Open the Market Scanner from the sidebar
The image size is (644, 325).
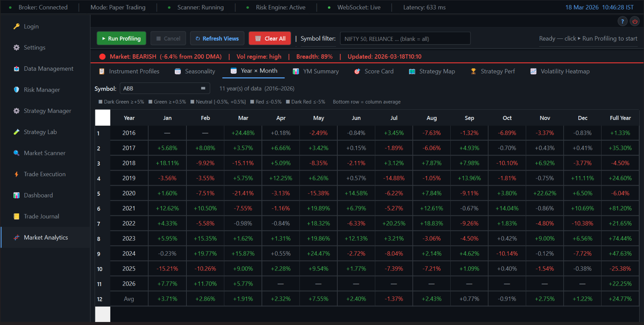click(45, 153)
